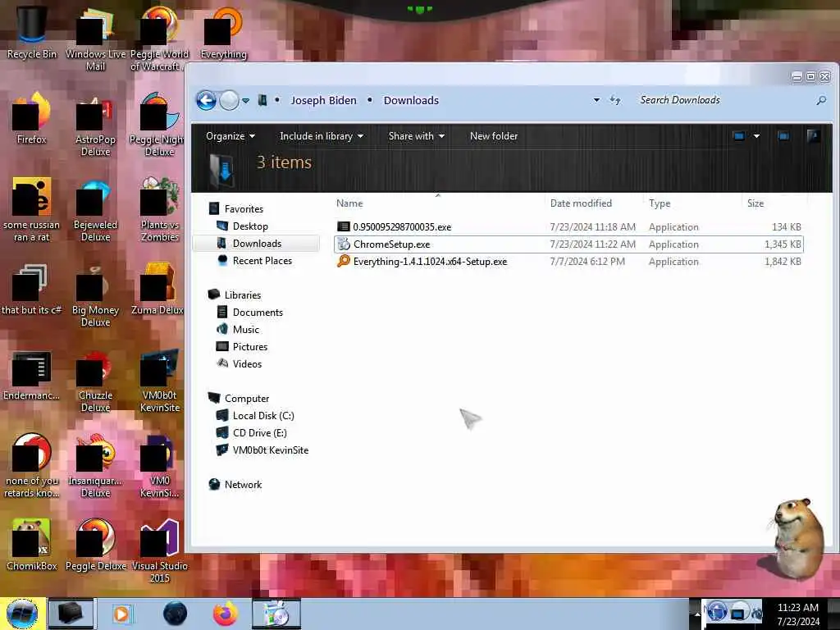
Task: Click New folder button
Action: [493, 136]
